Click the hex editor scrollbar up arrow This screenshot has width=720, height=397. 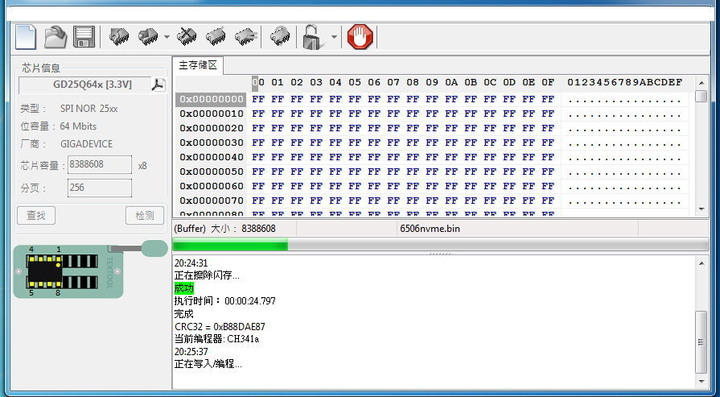[701, 83]
